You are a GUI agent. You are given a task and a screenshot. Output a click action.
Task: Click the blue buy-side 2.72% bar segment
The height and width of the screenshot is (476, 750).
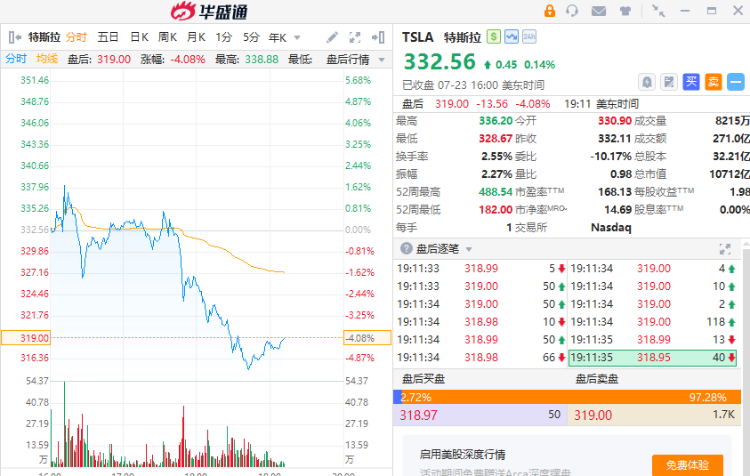tap(397, 397)
